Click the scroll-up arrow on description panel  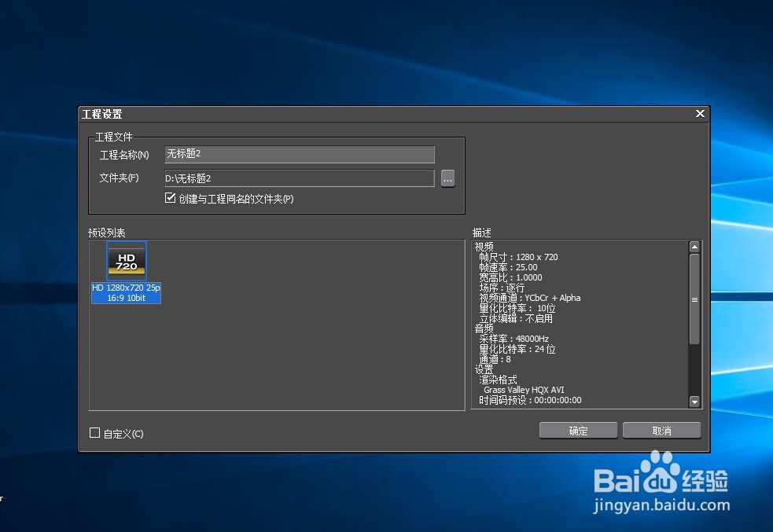694,246
